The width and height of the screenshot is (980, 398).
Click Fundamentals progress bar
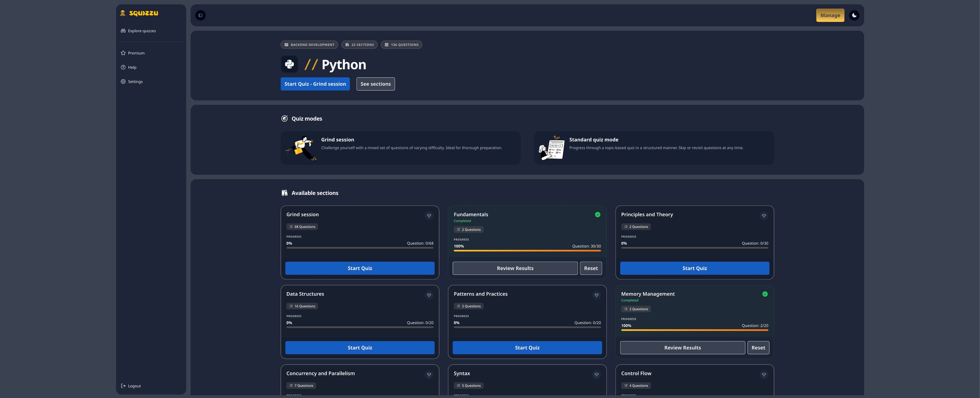click(527, 251)
